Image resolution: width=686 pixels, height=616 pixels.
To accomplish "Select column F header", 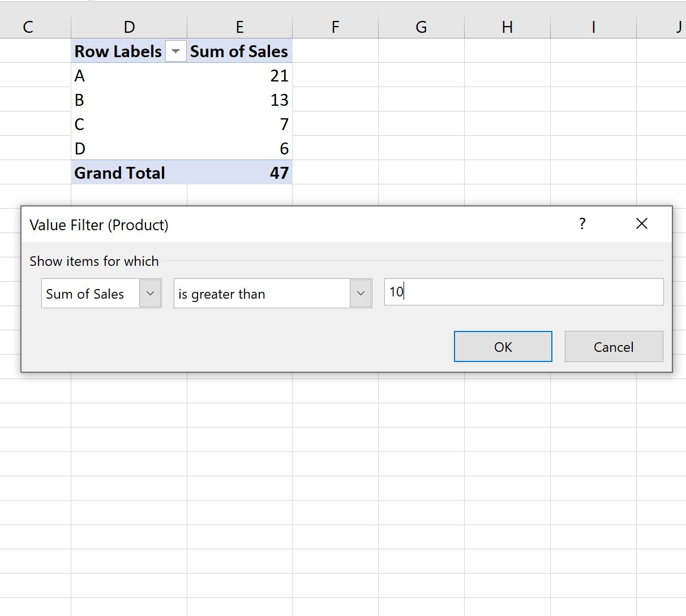I will tap(335, 27).
